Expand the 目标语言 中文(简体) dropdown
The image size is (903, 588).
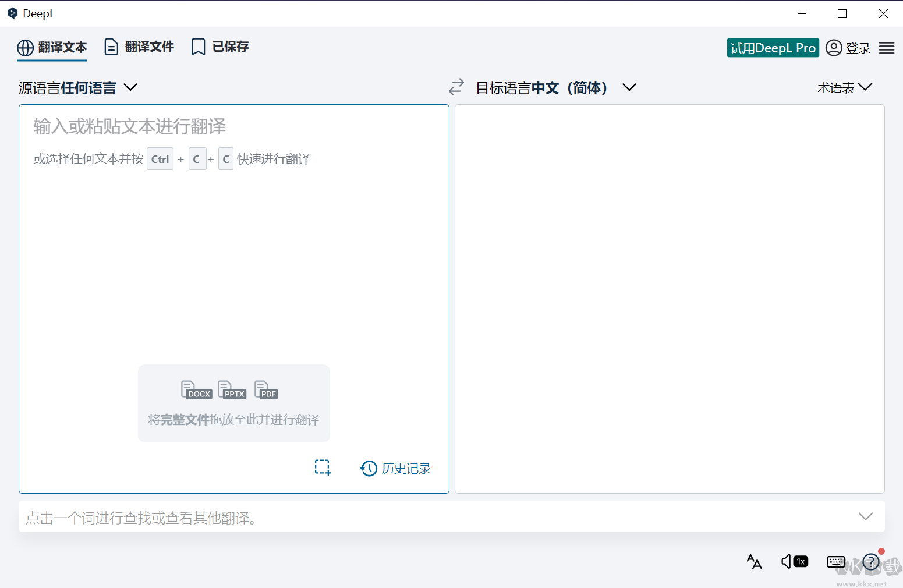[556, 88]
